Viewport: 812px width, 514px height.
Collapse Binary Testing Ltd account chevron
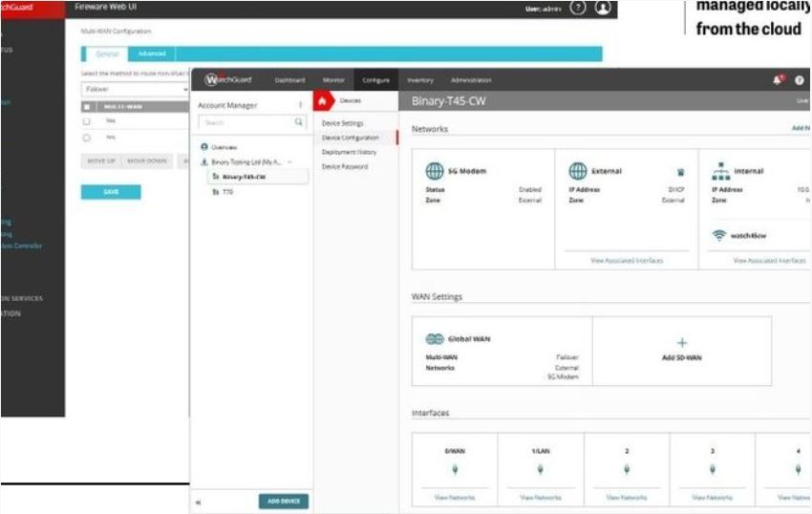(290, 162)
